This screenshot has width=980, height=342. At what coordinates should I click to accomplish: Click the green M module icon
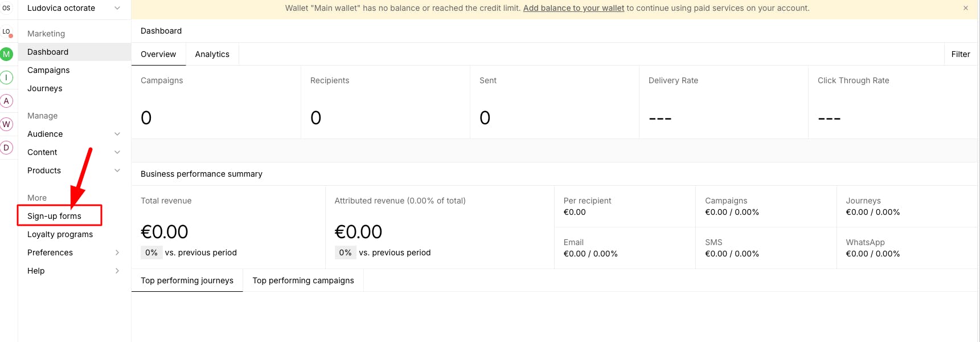(6, 54)
